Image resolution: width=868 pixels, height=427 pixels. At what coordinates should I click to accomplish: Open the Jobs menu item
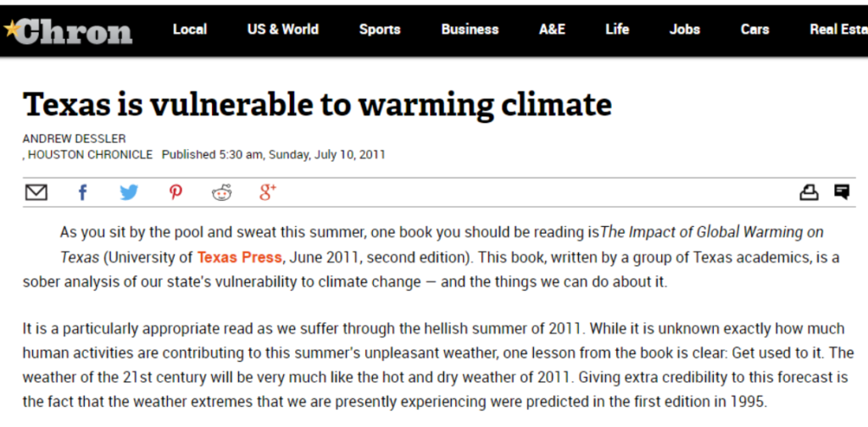[x=685, y=30]
